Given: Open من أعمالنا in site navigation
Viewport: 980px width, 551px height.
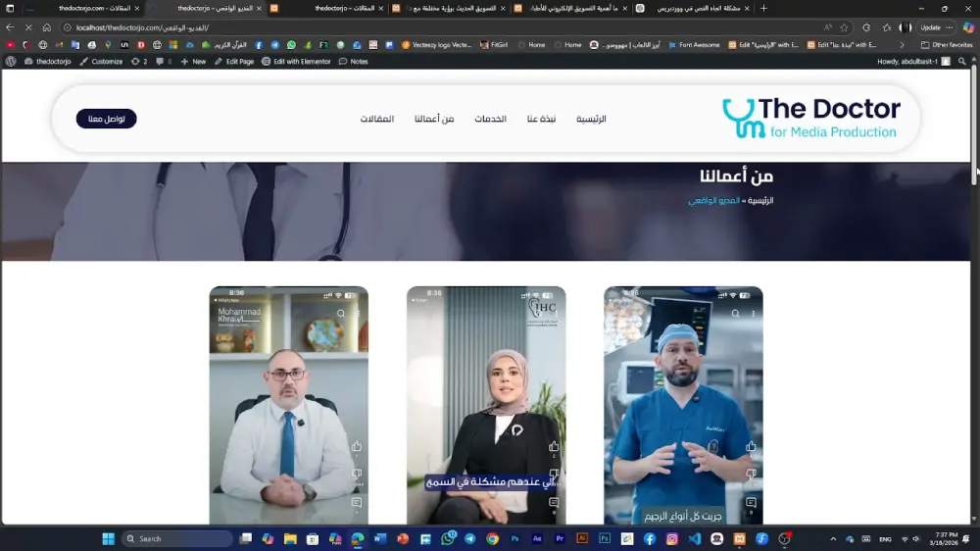Looking at the screenshot, I should (x=434, y=119).
